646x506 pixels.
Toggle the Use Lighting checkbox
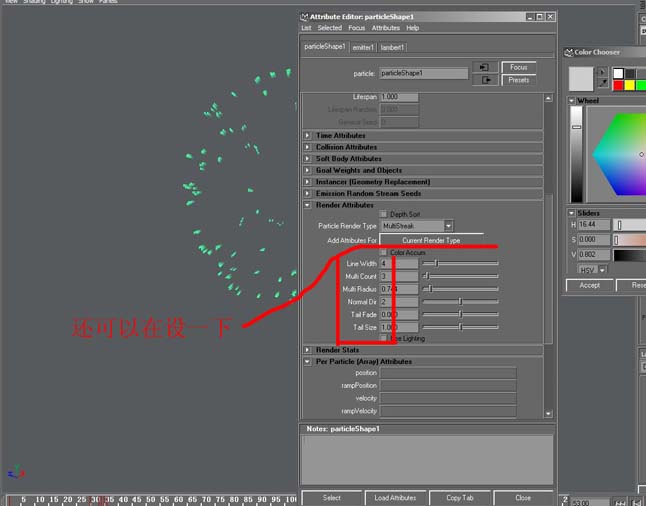[384, 338]
